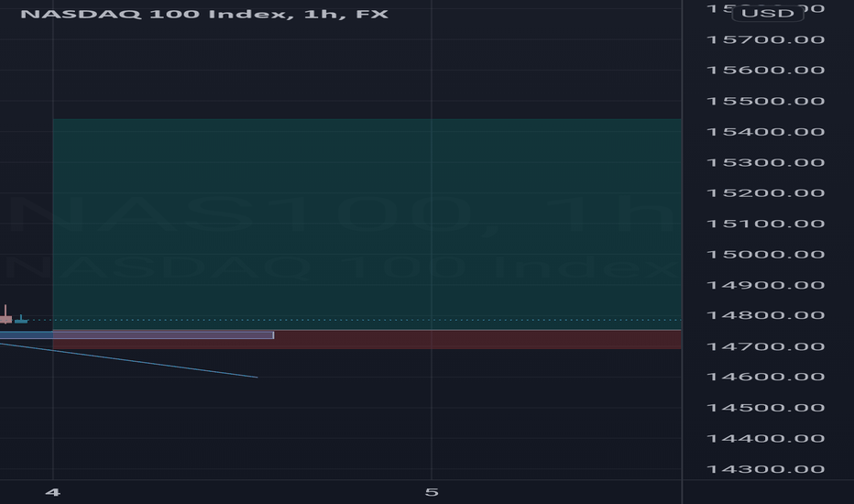The image size is (854, 504).
Task: Select the purple horizontal rectangle drawing
Action: click(137, 335)
